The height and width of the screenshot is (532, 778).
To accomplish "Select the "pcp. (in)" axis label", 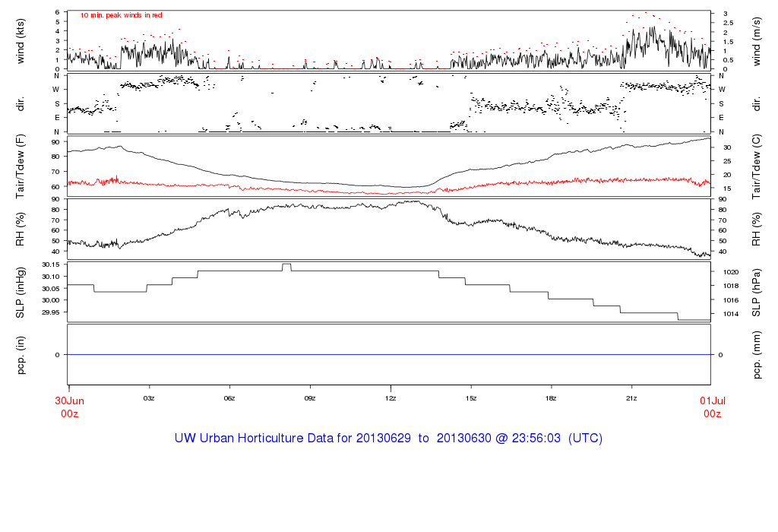I will (x=21, y=355).
